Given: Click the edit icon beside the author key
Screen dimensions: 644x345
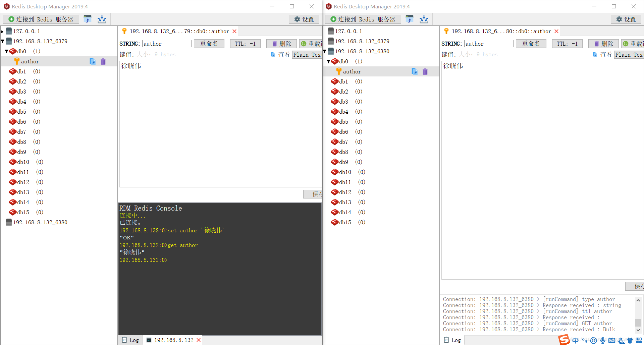Looking at the screenshot, I should tap(93, 61).
